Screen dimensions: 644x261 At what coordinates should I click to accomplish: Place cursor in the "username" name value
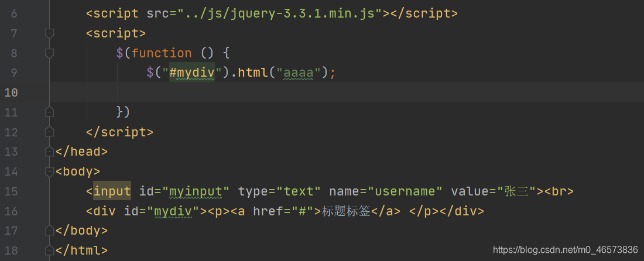click(405, 191)
